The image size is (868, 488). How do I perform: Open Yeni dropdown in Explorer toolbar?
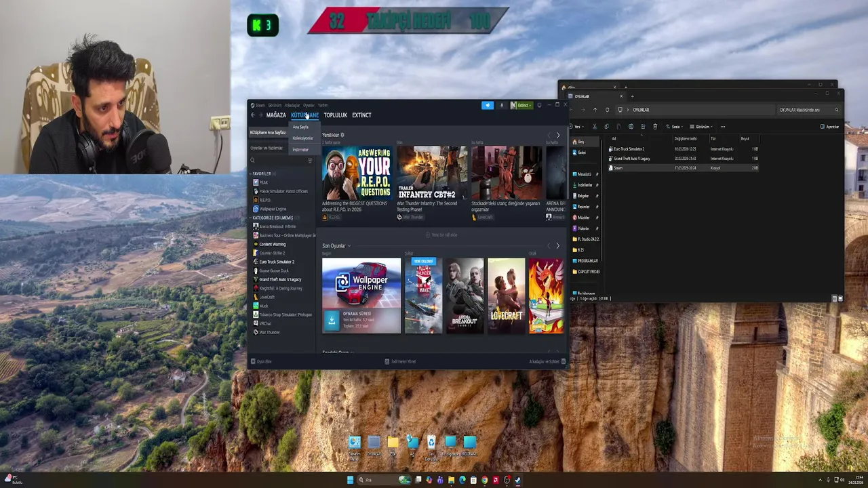pyautogui.click(x=577, y=127)
